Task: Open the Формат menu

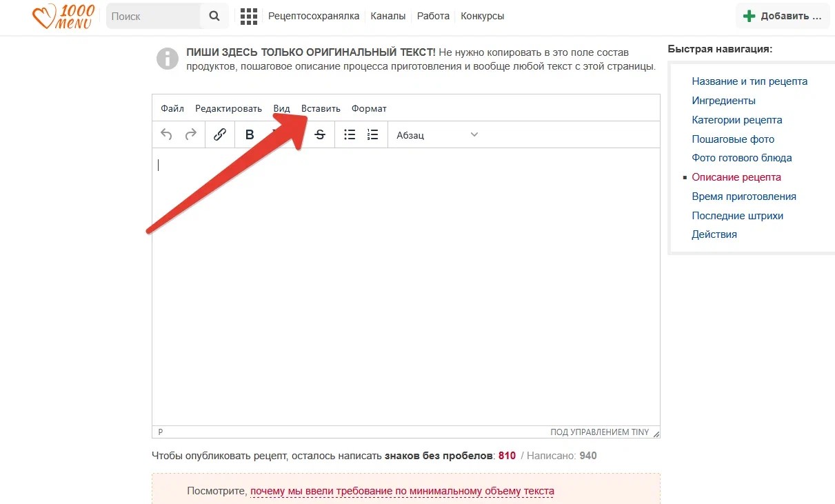Action: coord(369,108)
